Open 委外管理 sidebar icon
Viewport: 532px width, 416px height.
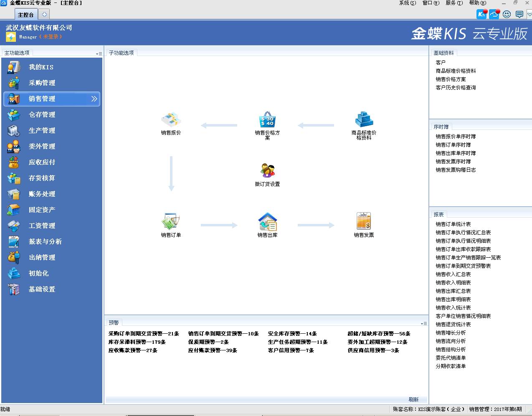(x=14, y=147)
